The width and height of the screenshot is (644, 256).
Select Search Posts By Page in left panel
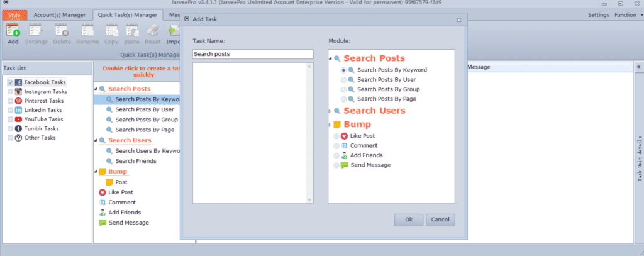click(x=145, y=130)
